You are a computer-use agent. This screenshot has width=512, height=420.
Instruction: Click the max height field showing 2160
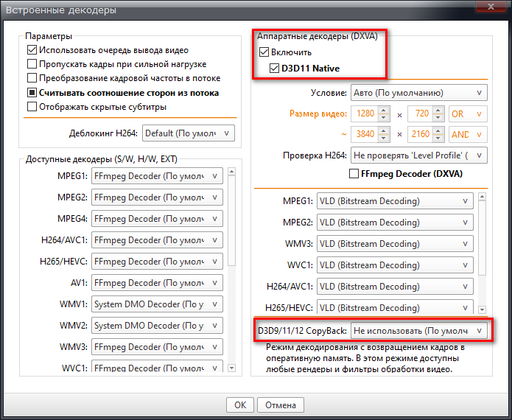(421, 134)
